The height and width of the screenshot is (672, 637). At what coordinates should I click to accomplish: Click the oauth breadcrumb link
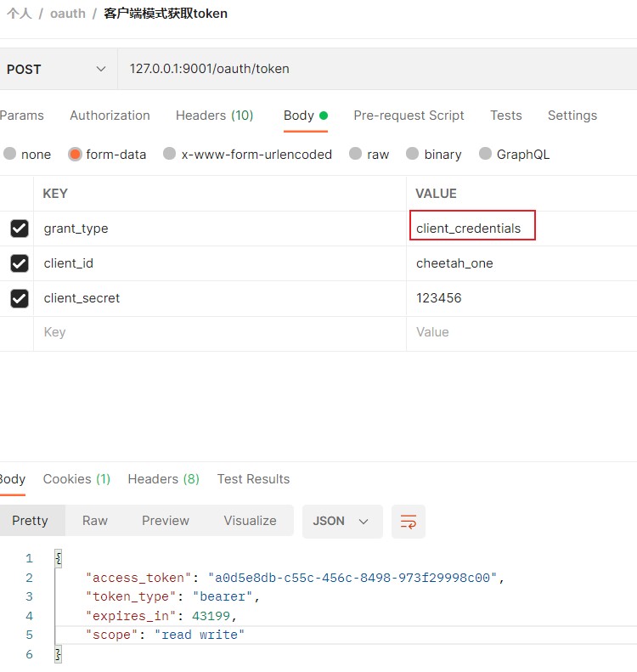tap(68, 14)
